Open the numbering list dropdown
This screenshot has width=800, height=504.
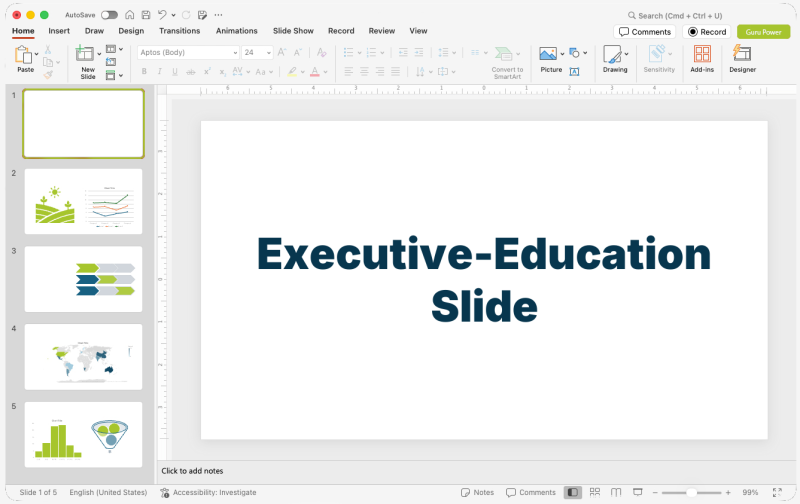[x=382, y=53]
